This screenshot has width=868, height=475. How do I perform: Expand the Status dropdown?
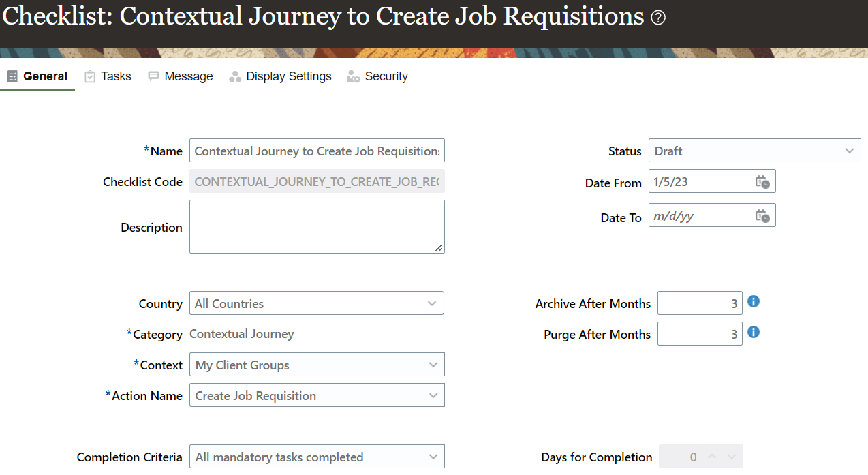tap(849, 151)
